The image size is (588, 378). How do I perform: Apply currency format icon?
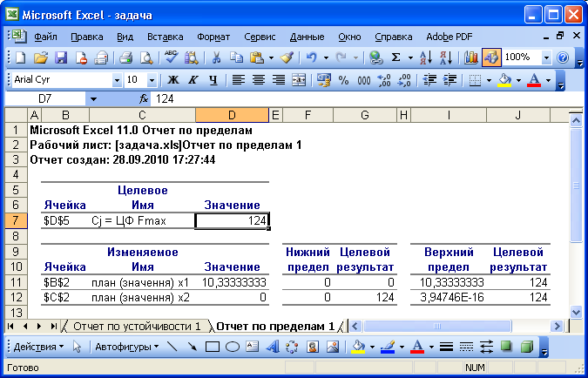click(x=324, y=80)
